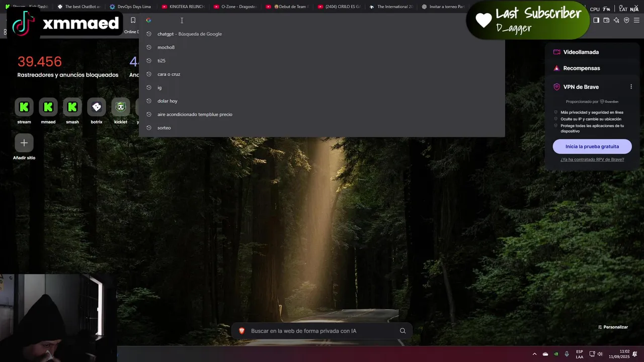The width and height of the screenshot is (644, 362).
Task: Open the mmaed Kick shortcut tile
Action: tap(48, 107)
